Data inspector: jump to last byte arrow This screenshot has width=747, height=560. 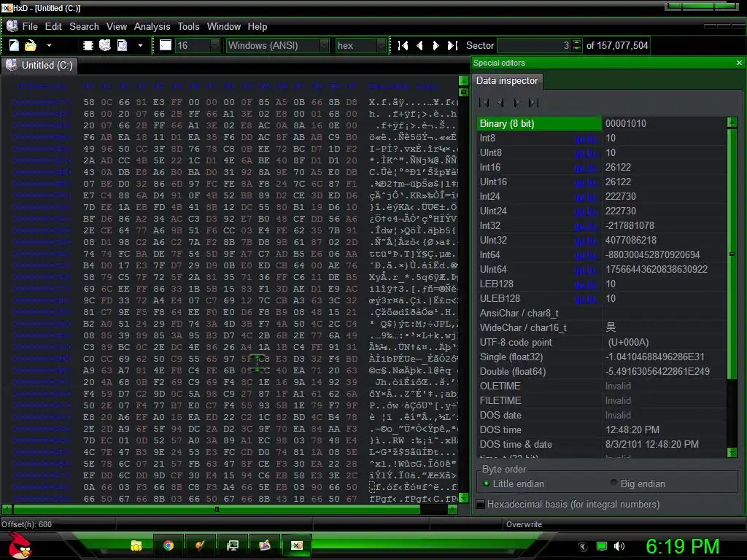tap(533, 102)
